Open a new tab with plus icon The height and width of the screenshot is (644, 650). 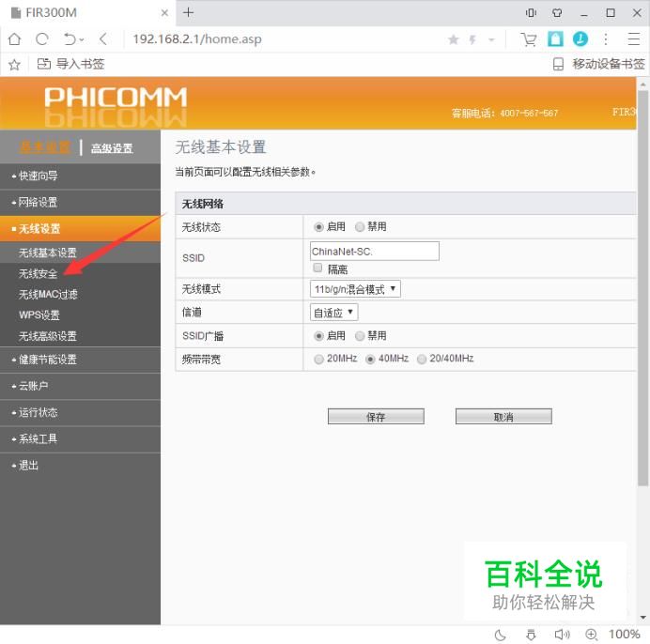tap(188, 12)
